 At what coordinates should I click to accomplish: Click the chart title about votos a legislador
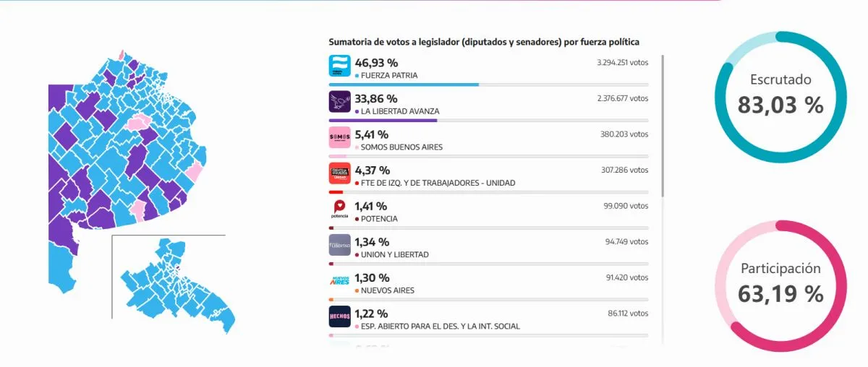coord(483,43)
